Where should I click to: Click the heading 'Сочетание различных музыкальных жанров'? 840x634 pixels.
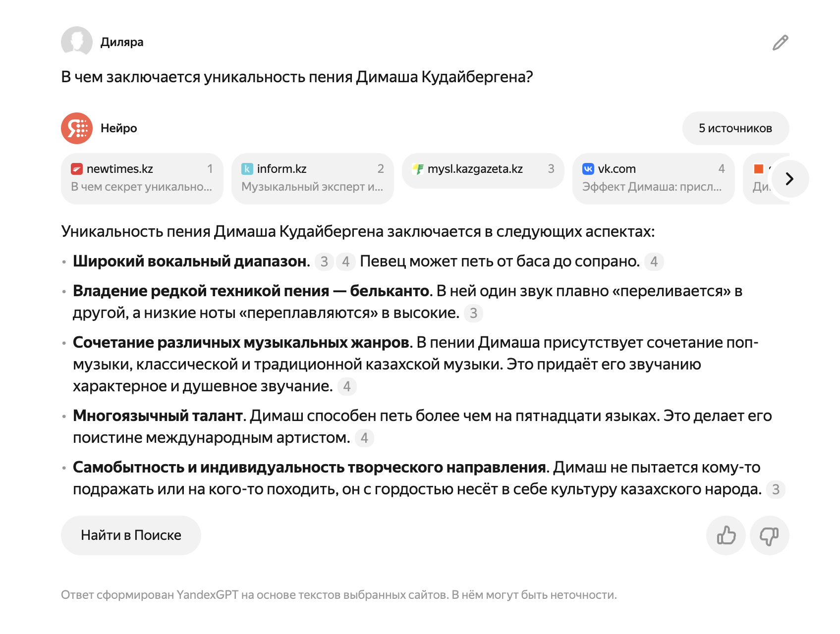tap(241, 343)
